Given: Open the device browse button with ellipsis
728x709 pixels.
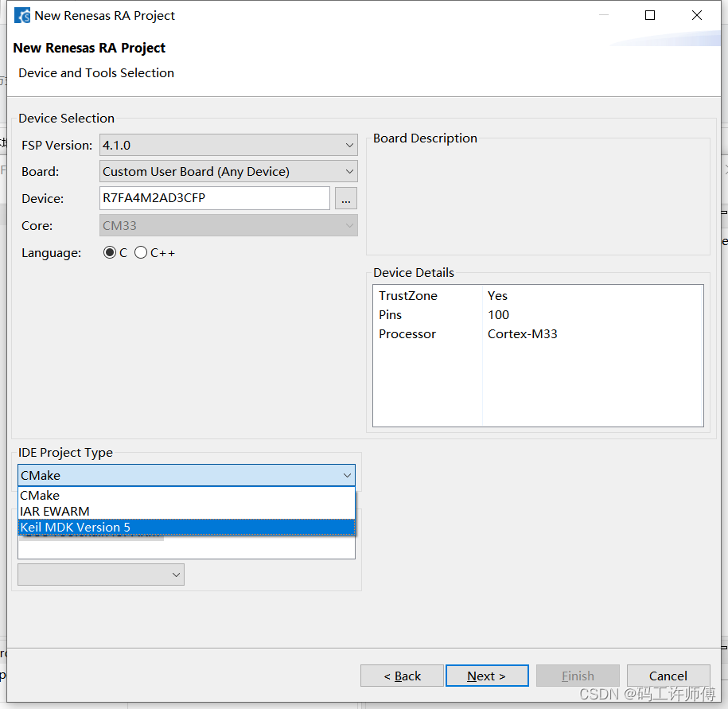Looking at the screenshot, I should click(346, 199).
